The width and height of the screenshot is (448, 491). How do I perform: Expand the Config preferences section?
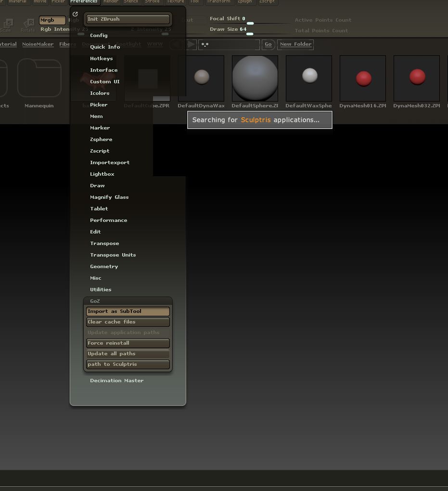click(x=99, y=35)
